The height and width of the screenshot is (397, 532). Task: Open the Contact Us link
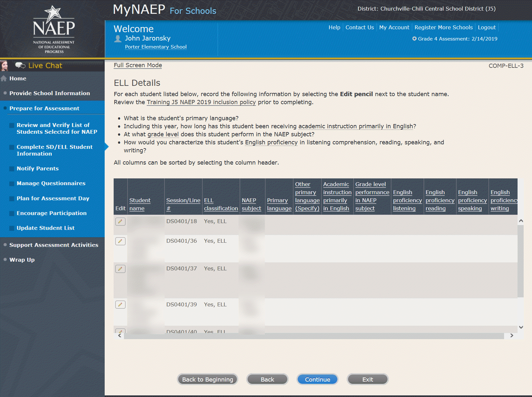360,27
